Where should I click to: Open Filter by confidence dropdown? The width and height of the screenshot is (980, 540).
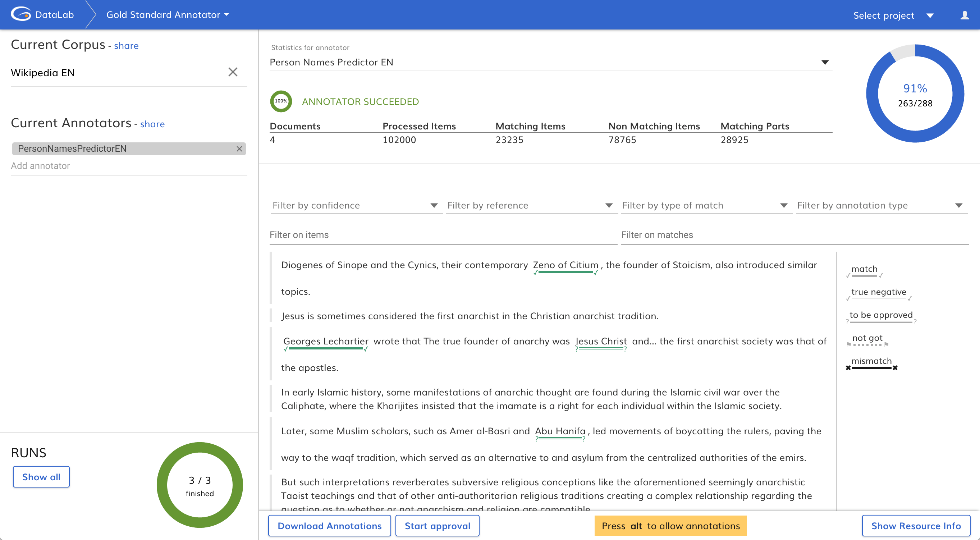[x=356, y=206]
